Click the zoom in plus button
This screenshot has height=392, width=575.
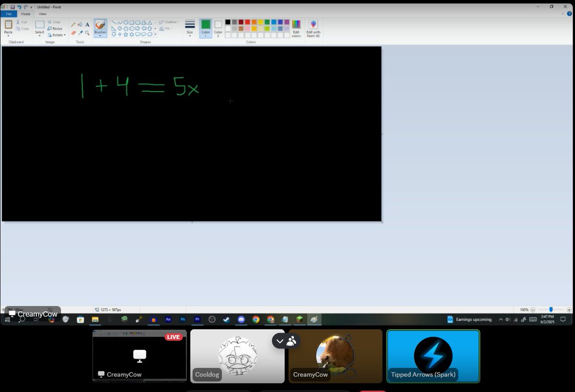coord(568,310)
